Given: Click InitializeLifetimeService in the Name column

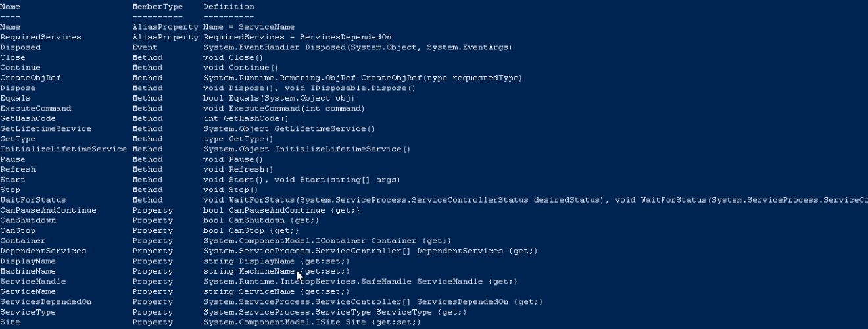Looking at the screenshot, I should pos(63,149).
